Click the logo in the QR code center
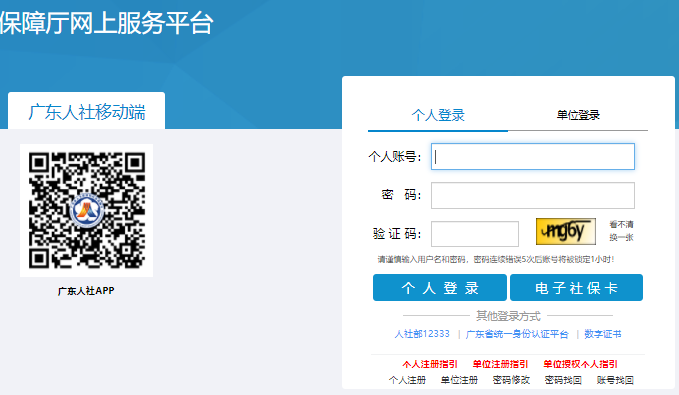 (x=87, y=211)
